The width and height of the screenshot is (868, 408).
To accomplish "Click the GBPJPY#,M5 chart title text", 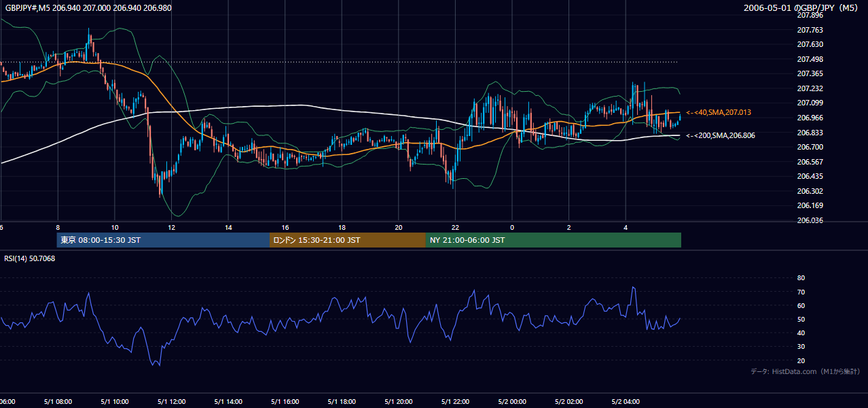I will [x=88, y=7].
